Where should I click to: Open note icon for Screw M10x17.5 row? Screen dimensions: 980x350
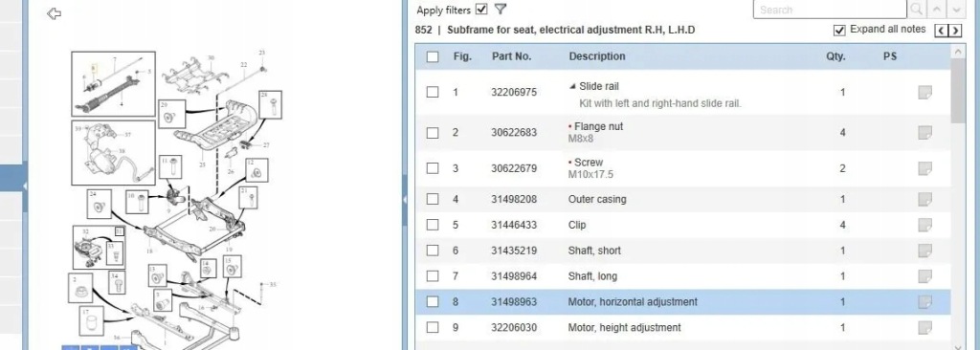click(x=925, y=168)
